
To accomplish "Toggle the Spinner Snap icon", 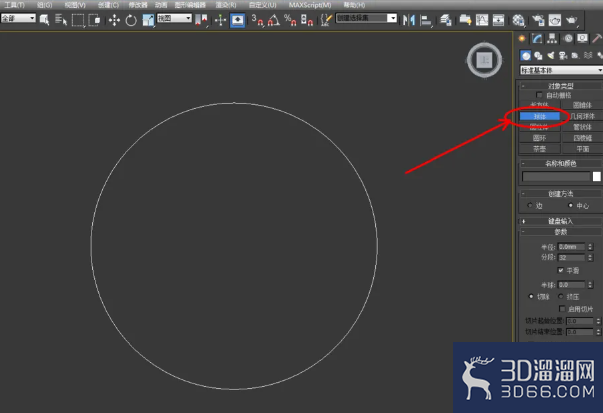I will pyautogui.click(x=306, y=20).
